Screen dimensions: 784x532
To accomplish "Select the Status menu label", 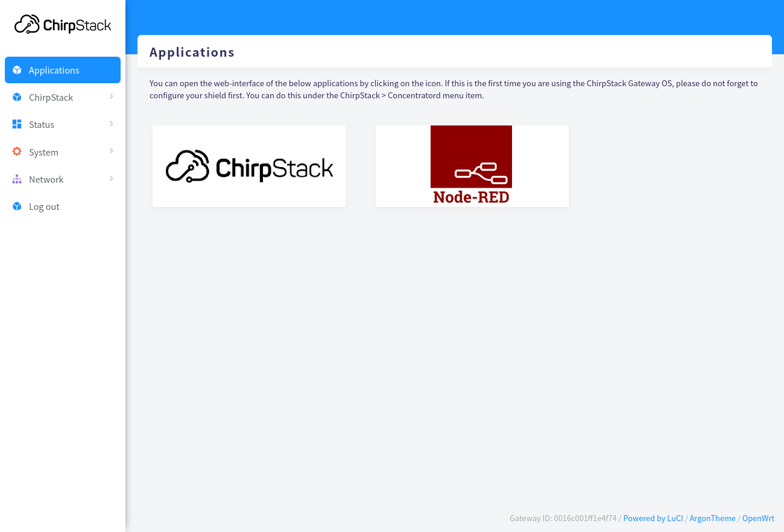I will pos(42,124).
